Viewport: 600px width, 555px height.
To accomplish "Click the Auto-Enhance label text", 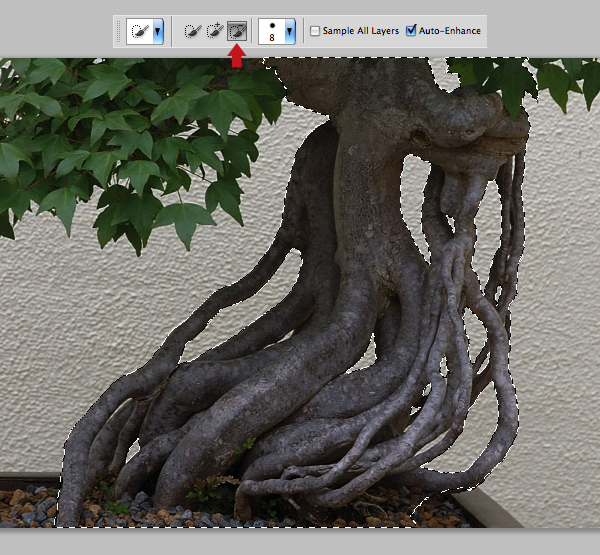I will pos(450,31).
